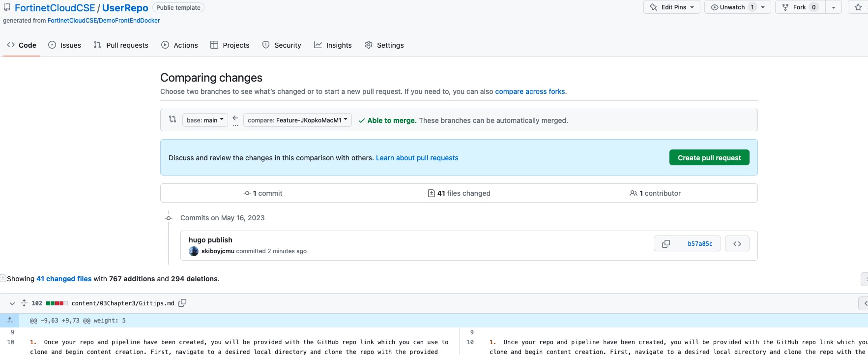Open the 'compare: Feature-JKopkoMacM1' branch dropdown
The height and width of the screenshot is (355, 868).
[x=297, y=120]
